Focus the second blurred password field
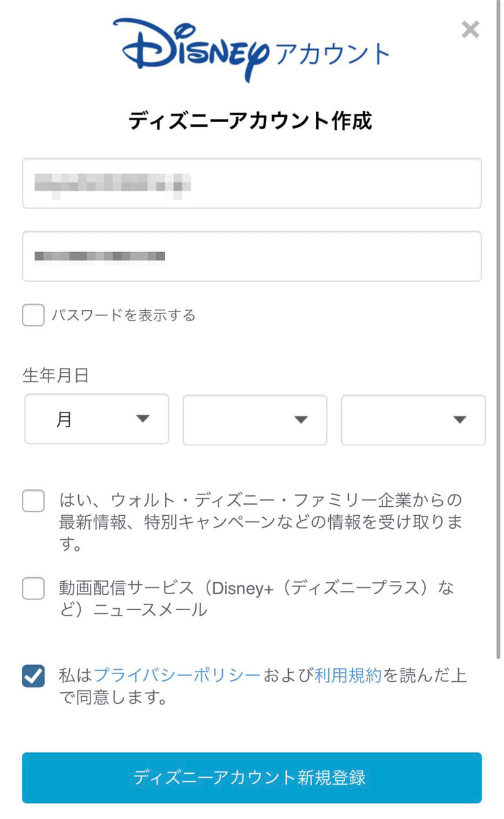Image resolution: width=504 pixels, height=819 pixels. tap(251, 256)
